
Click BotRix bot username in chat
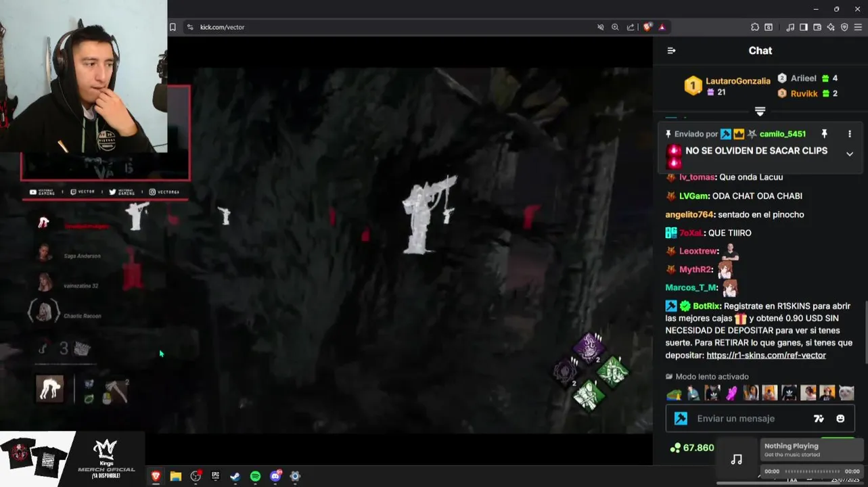pos(706,306)
